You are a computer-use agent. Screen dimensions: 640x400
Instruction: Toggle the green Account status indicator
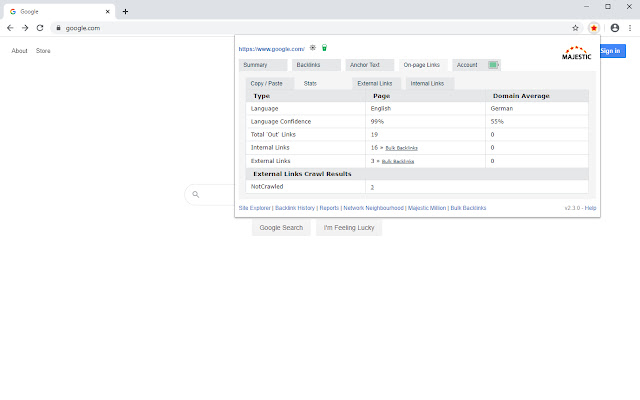494,65
